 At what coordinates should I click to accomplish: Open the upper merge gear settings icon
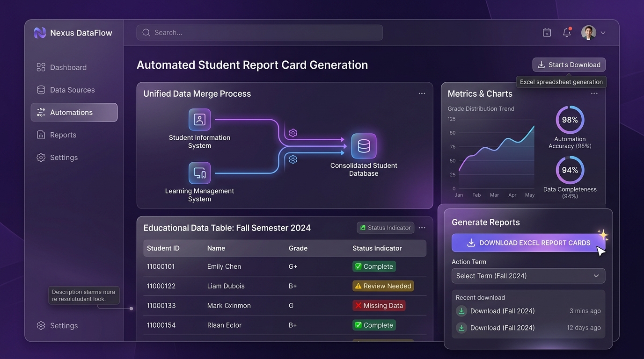coord(293,133)
